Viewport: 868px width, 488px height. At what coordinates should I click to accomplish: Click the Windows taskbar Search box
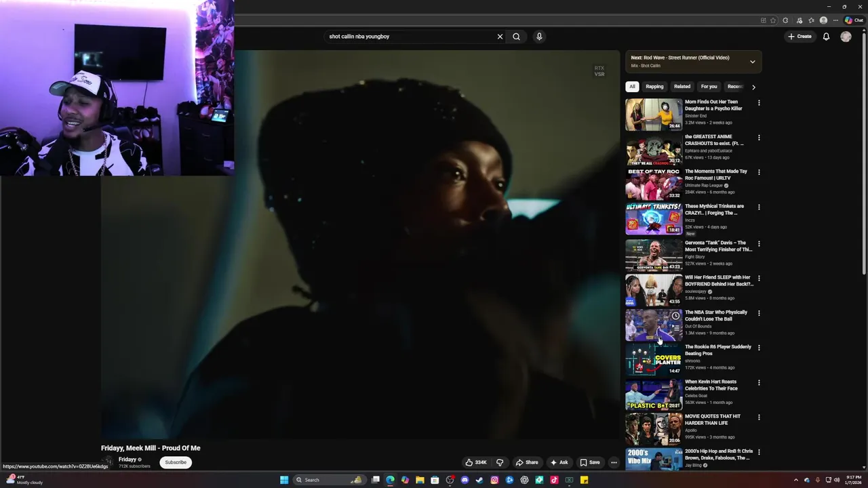point(329,480)
